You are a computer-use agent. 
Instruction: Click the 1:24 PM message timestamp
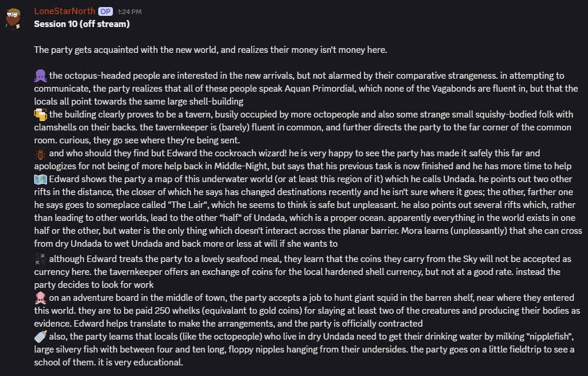click(129, 12)
